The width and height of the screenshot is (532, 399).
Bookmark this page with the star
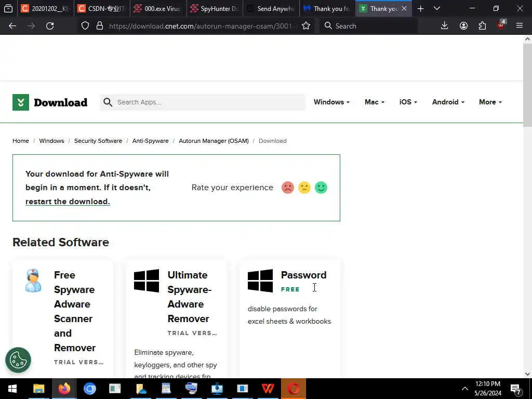pos(306,26)
